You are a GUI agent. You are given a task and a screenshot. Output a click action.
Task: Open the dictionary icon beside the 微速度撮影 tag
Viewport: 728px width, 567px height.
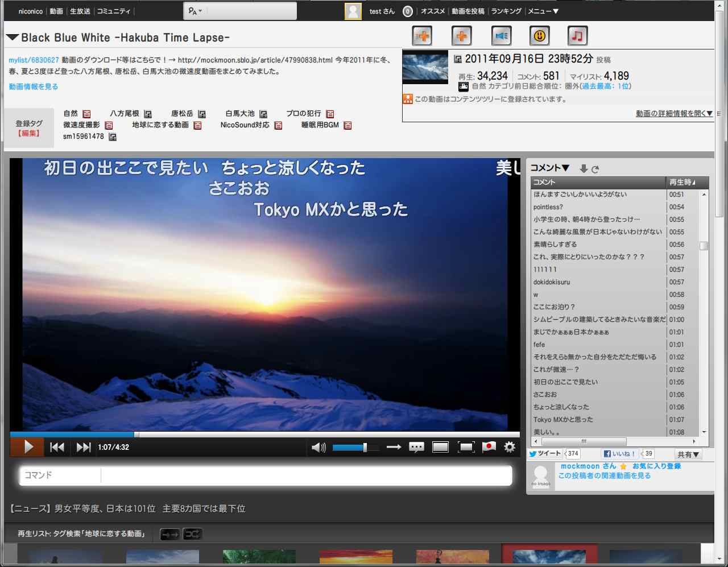coord(109,125)
